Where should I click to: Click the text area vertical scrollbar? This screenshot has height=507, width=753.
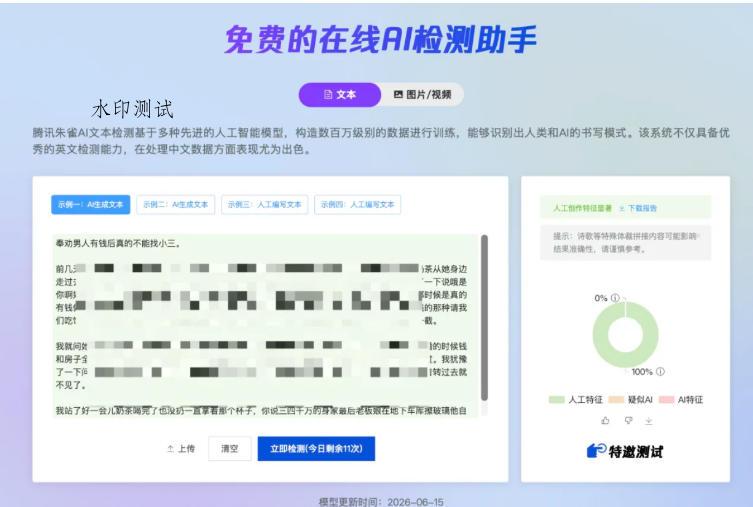click(x=485, y=317)
